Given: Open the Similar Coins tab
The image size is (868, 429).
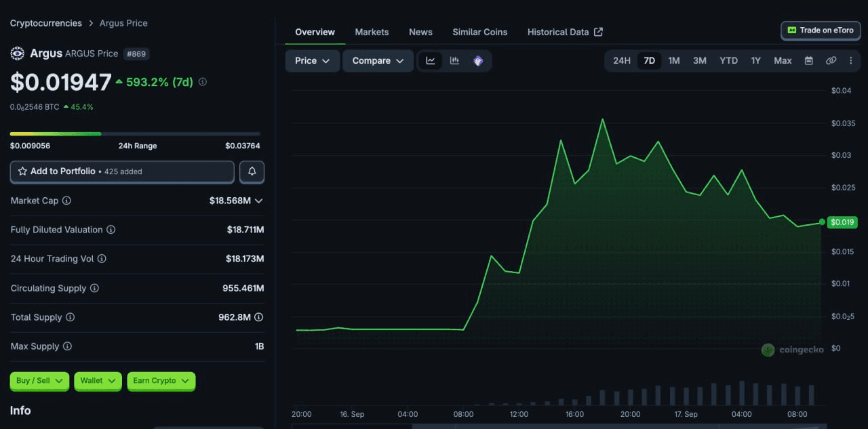Looking at the screenshot, I should [480, 32].
